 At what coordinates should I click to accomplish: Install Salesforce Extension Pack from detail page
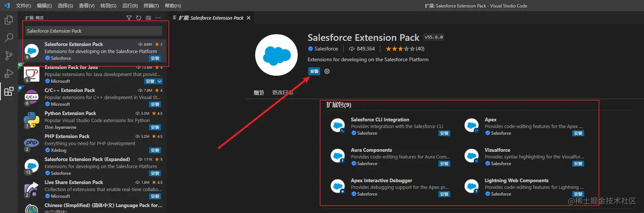click(314, 71)
